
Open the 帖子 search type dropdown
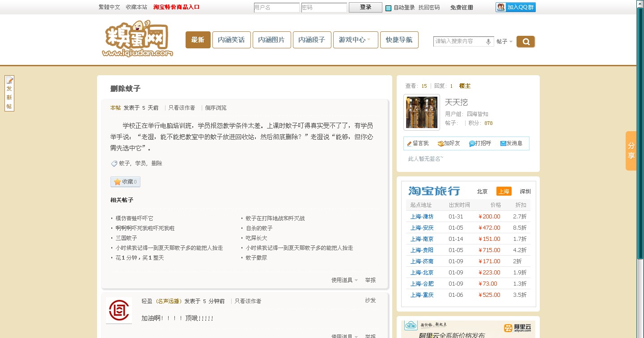(x=504, y=42)
